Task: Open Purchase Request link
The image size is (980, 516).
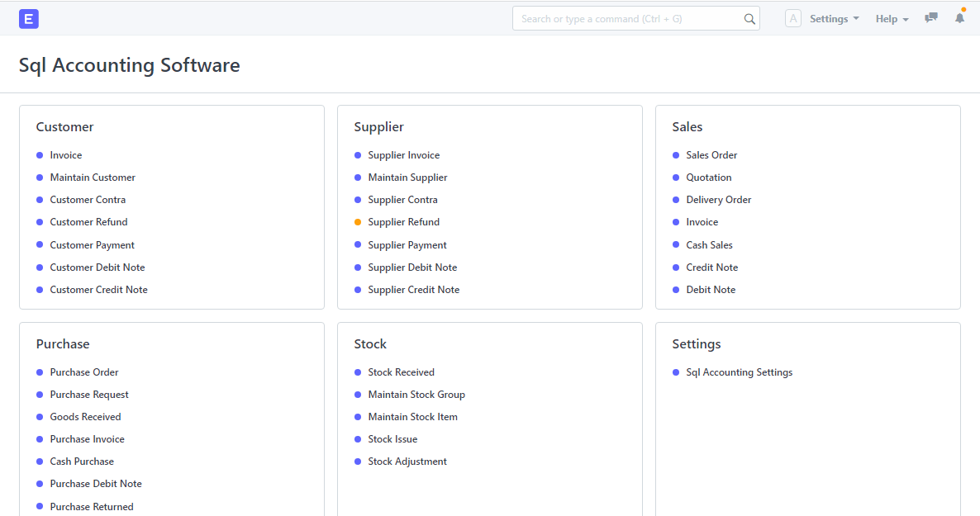Action: pos(89,395)
